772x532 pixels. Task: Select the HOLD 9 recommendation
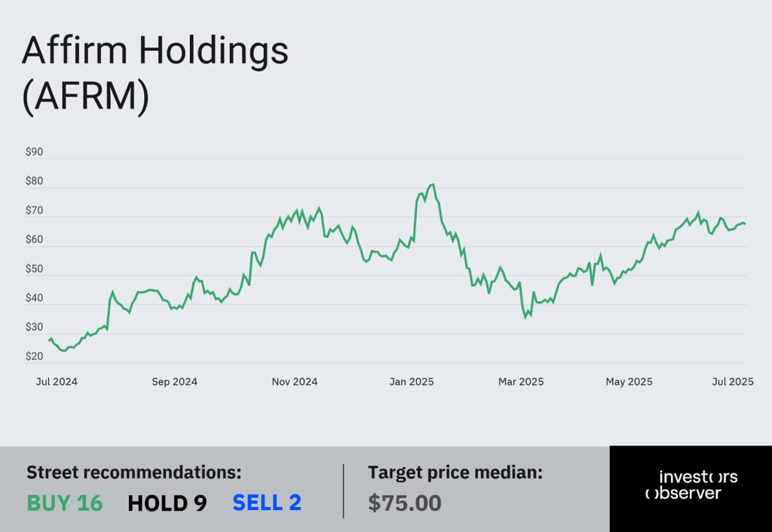(x=167, y=503)
